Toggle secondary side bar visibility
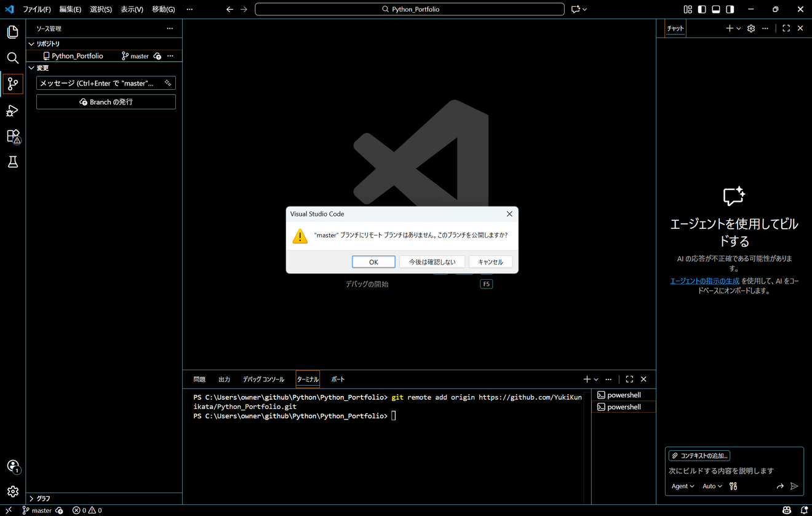 point(730,9)
